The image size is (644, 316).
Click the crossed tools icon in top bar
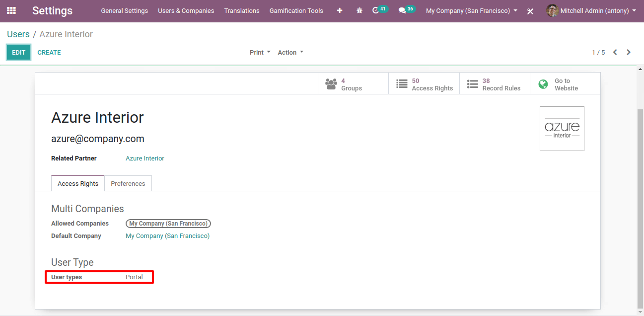tap(530, 11)
